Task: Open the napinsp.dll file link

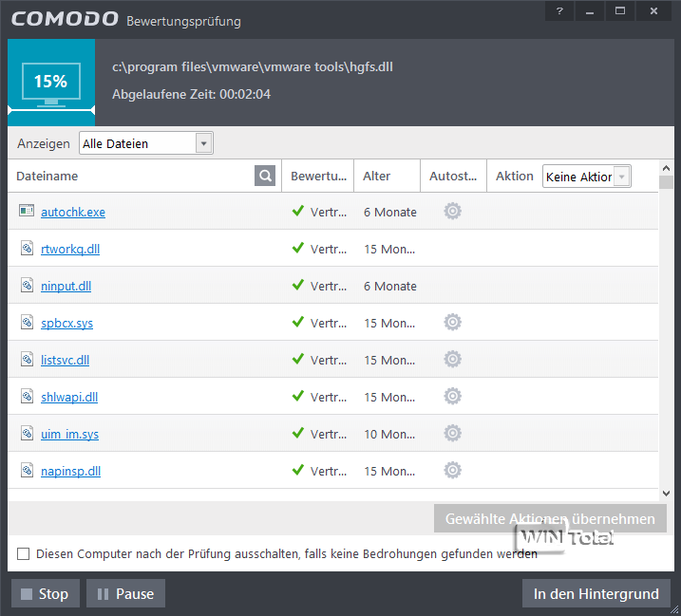Action: (71, 471)
